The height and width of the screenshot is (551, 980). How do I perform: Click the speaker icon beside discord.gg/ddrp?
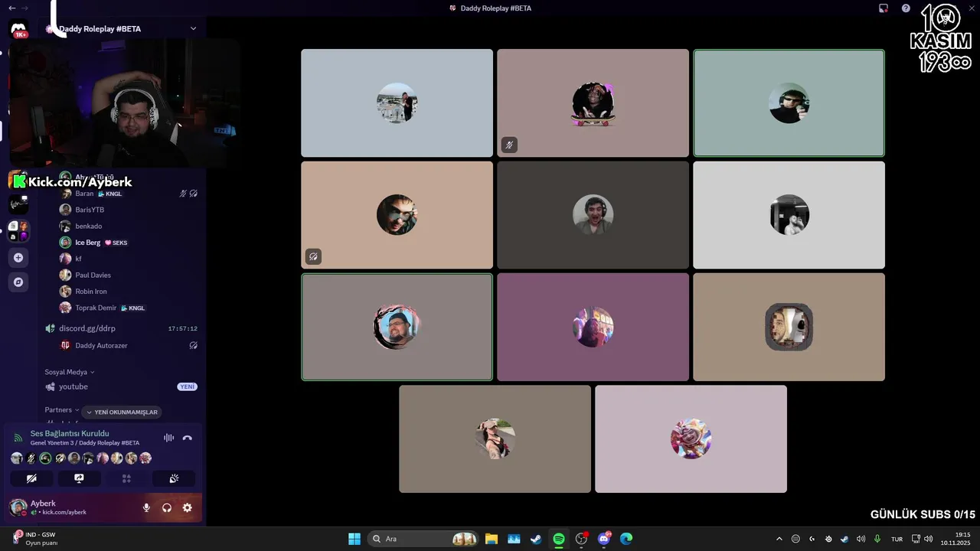[x=50, y=328]
